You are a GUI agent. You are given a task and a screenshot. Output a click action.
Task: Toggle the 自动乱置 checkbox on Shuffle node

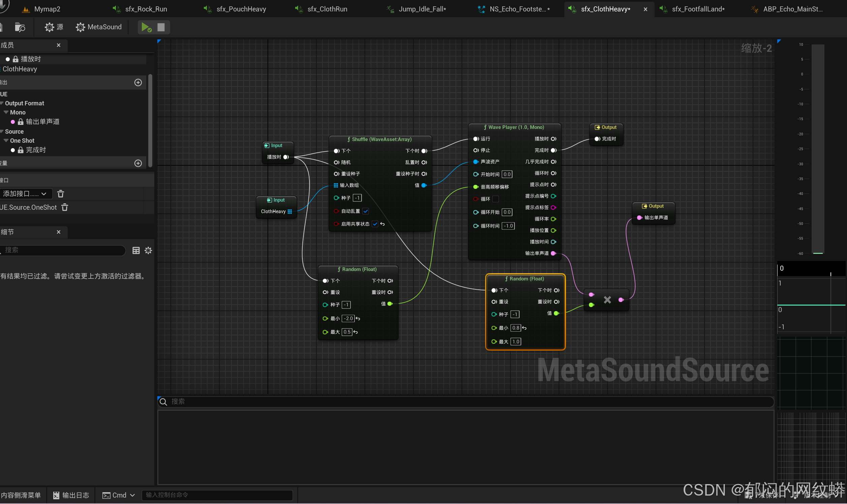[366, 211]
